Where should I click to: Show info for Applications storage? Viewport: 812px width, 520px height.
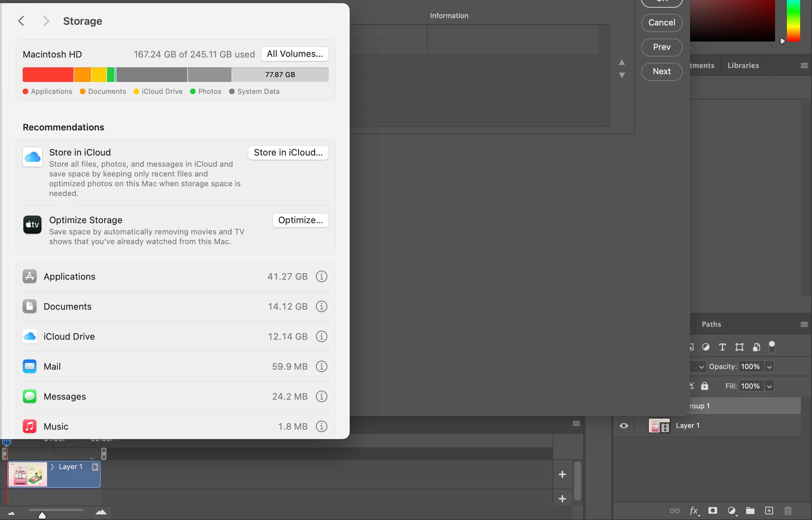(321, 277)
